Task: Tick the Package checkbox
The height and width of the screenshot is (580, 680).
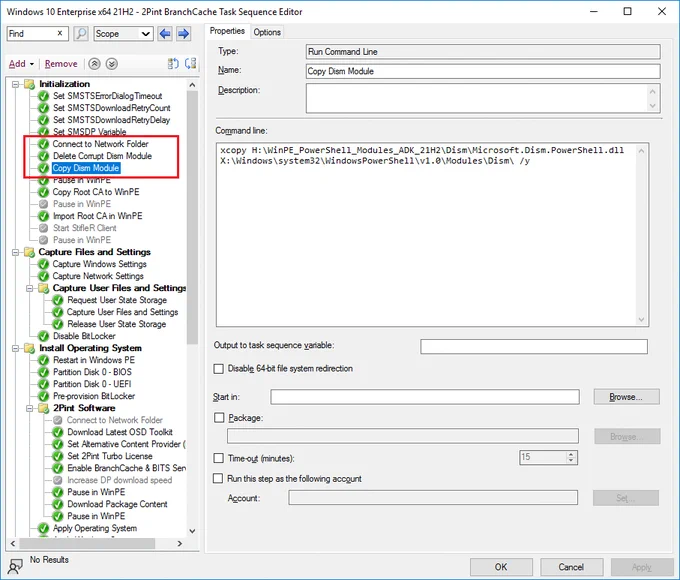Action: pos(219,418)
